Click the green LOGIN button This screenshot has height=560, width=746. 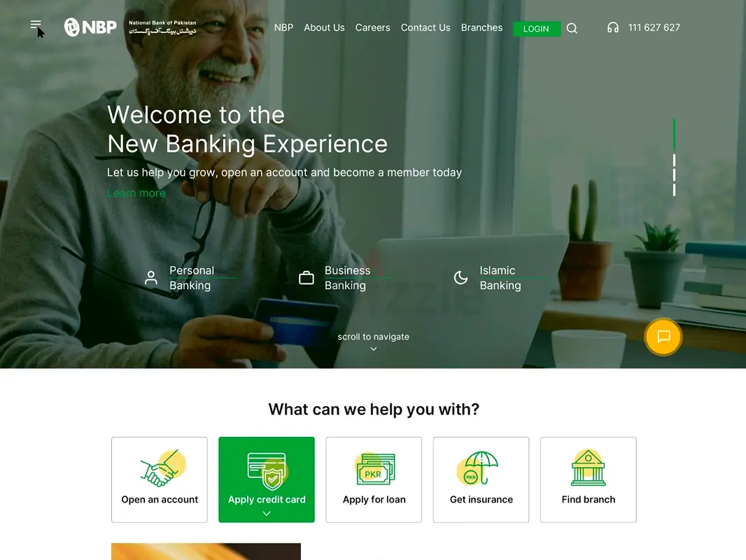(x=537, y=29)
